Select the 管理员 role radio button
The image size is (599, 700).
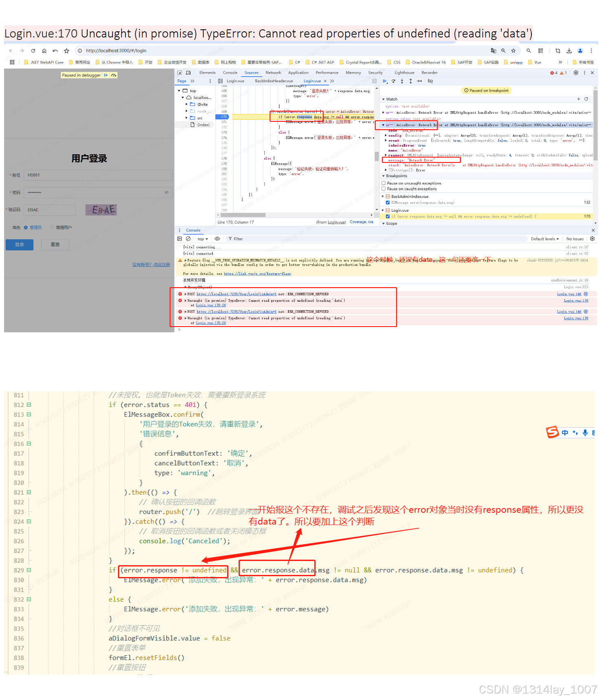(x=26, y=228)
